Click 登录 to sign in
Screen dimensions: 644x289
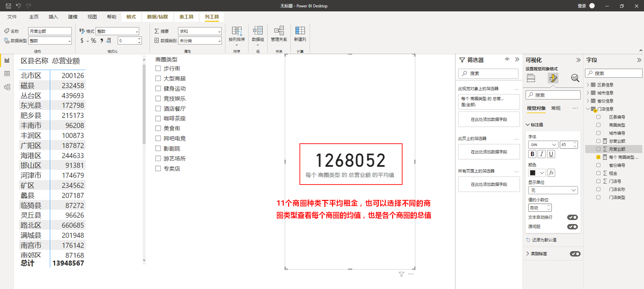(582, 6)
